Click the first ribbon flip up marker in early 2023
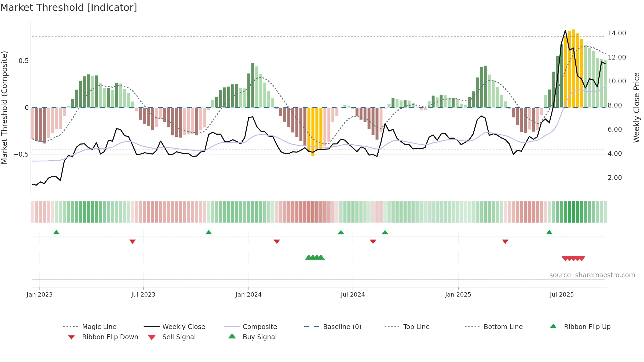This screenshot has height=362, width=644. pos(56,232)
